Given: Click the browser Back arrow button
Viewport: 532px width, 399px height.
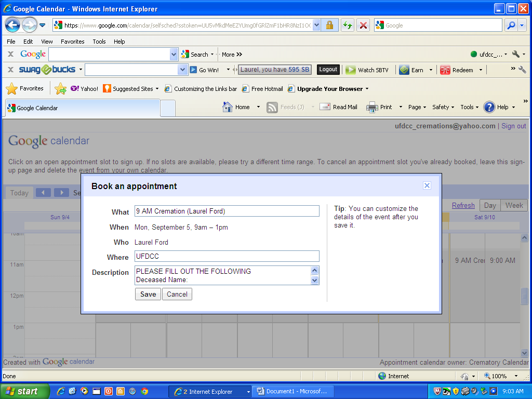Looking at the screenshot, I should coord(12,25).
